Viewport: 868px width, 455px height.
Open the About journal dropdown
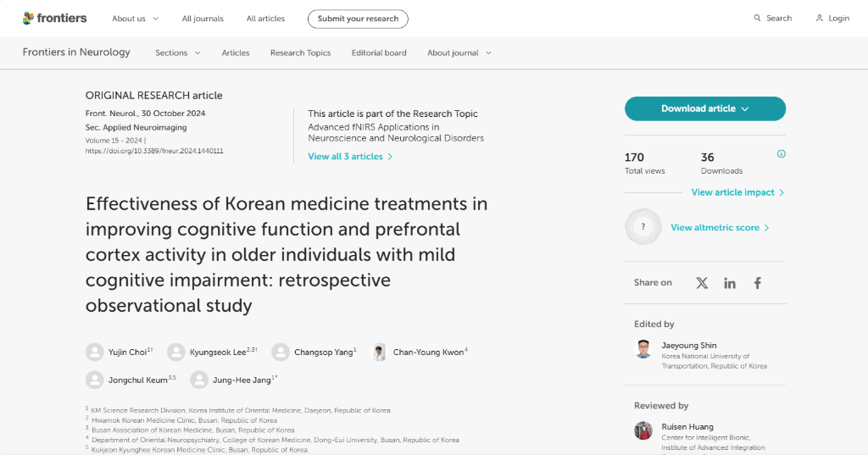[459, 53]
